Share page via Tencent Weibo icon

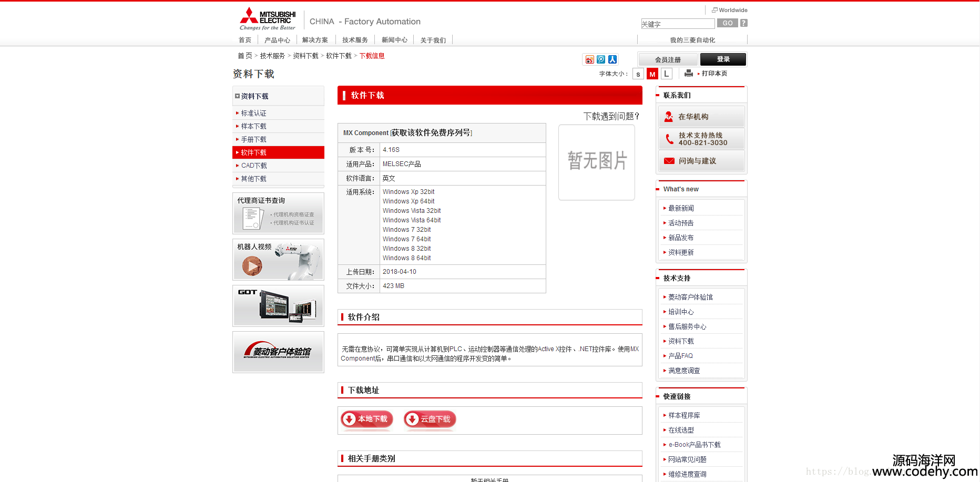pos(601,60)
